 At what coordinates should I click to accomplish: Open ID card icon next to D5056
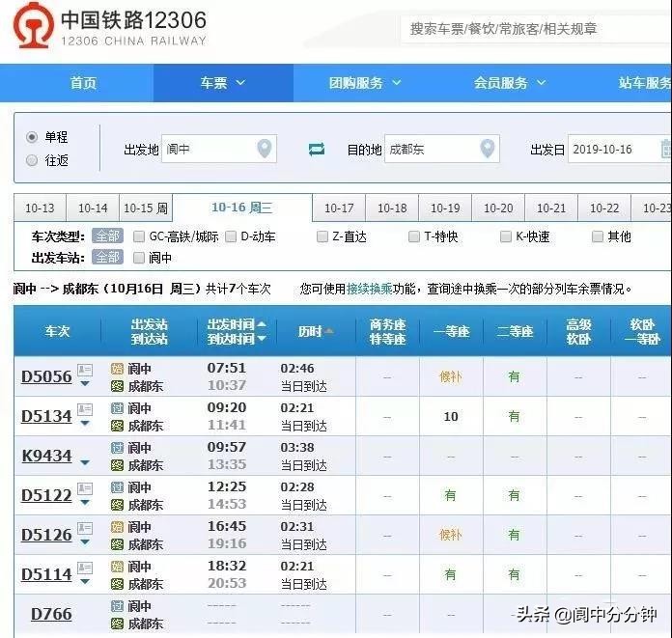pyautogui.click(x=85, y=370)
